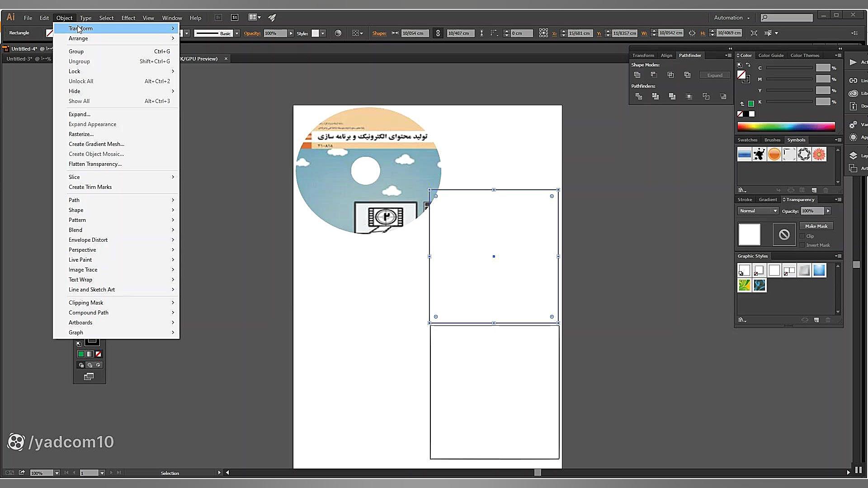Click the Unite shape mode icon
Image resolution: width=868 pixels, height=488 pixels.
coord(637,75)
